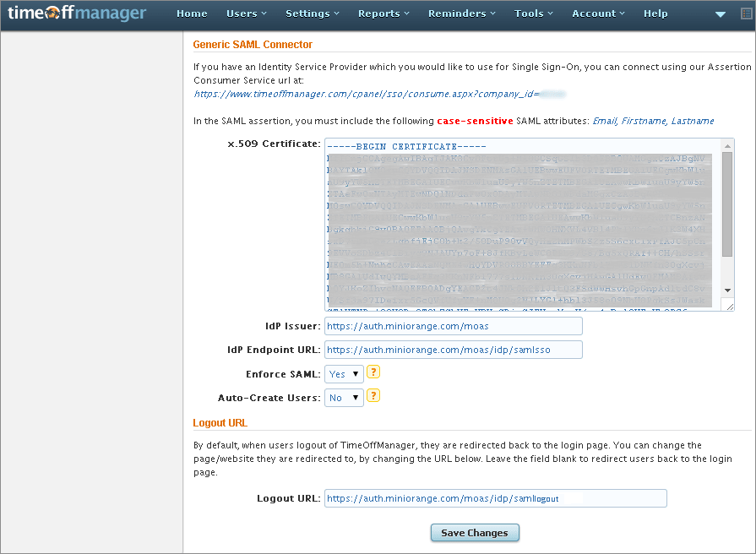The height and width of the screenshot is (554, 756).
Task: Focus the IdP Issuer field
Action: pos(454,326)
